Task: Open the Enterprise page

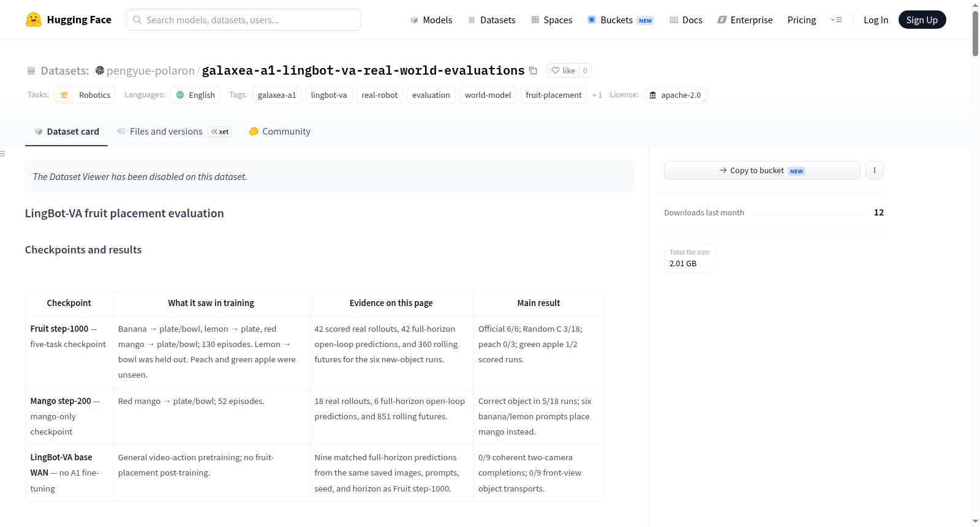Action: pos(745,20)
